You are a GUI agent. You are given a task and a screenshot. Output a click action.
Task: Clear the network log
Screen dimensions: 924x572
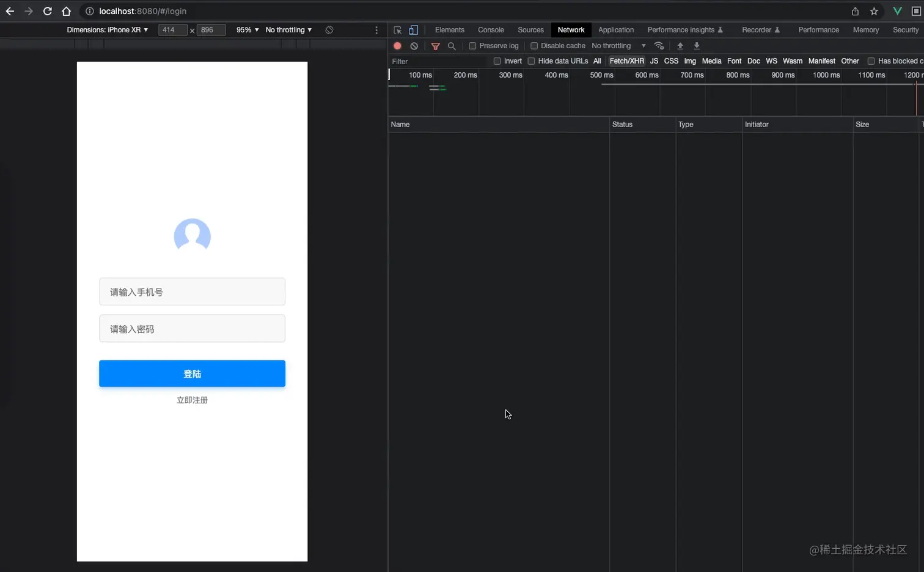pyautogui.click(x=414, y=46)
